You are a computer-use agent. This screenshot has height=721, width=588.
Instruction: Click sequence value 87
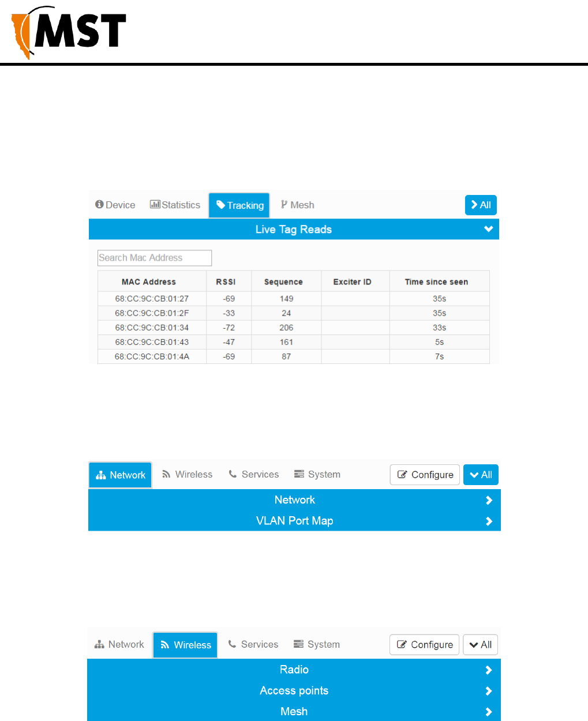pos(286,356)
